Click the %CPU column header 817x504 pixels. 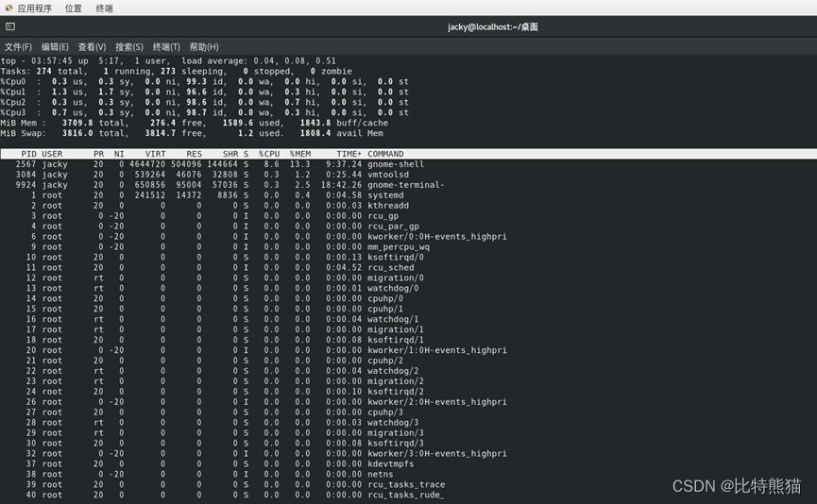click(x=269, y=154)
